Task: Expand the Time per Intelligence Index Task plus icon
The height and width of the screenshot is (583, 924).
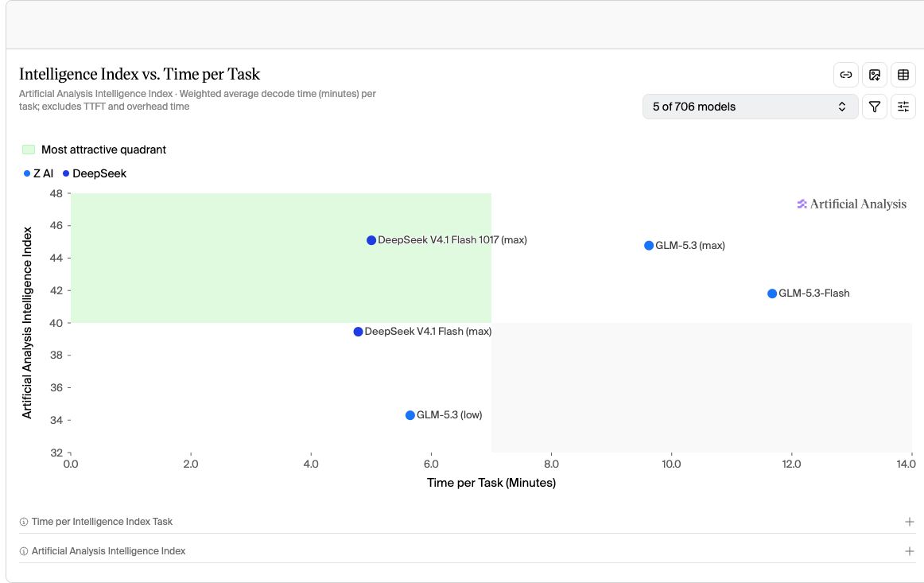Action: point(909,522)
